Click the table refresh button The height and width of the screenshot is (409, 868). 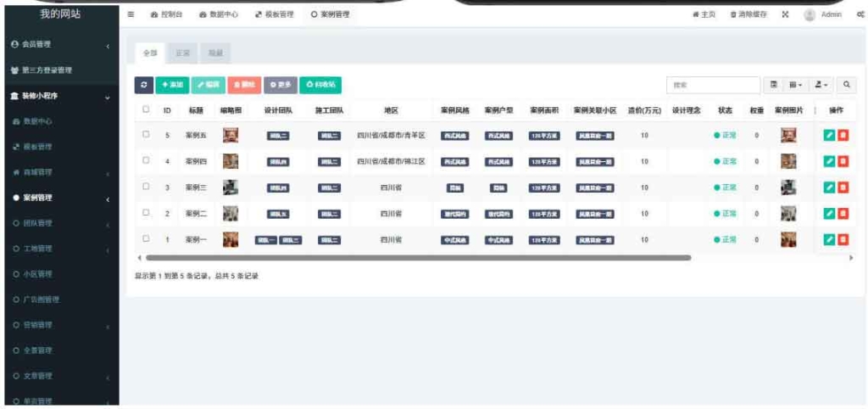point(144,85)
